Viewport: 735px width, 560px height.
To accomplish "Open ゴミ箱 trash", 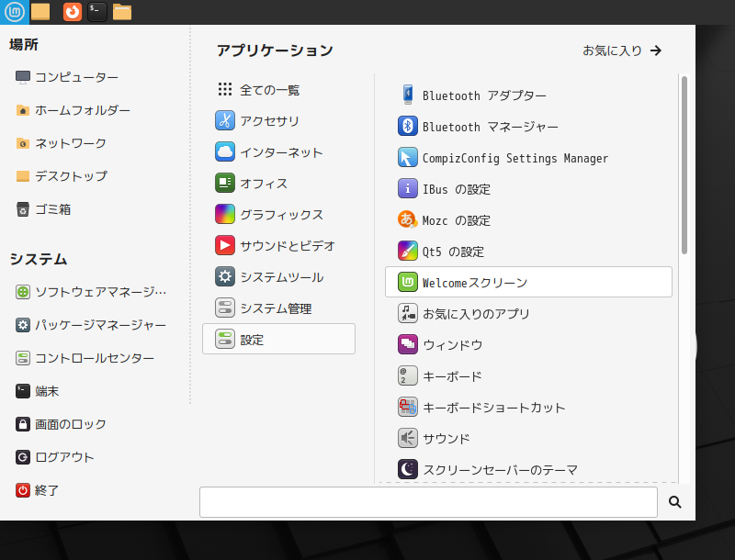I will tap(43, 209).
